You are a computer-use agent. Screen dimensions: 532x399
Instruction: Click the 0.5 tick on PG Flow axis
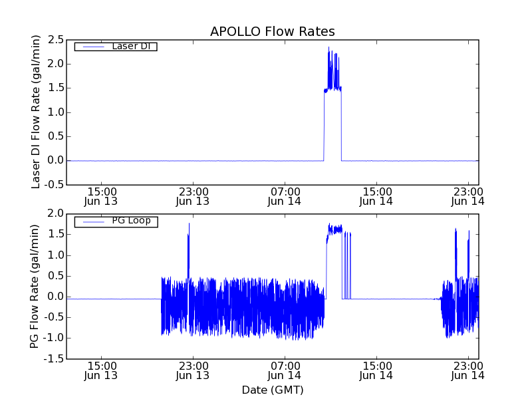[56, 276]
